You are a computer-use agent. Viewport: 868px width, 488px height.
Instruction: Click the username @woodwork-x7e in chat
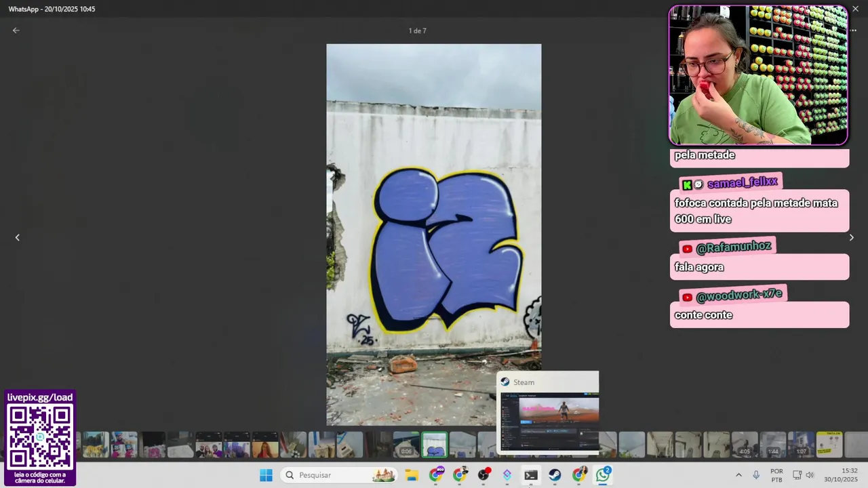[x=739, y=295]
